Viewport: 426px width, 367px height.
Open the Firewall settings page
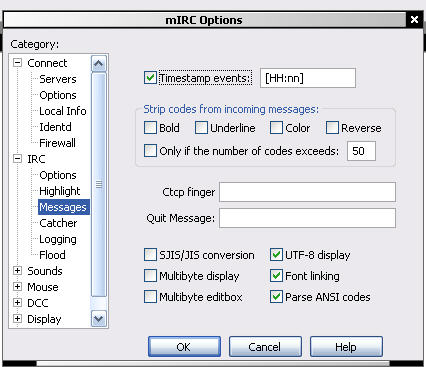click(x=57, y=143)
